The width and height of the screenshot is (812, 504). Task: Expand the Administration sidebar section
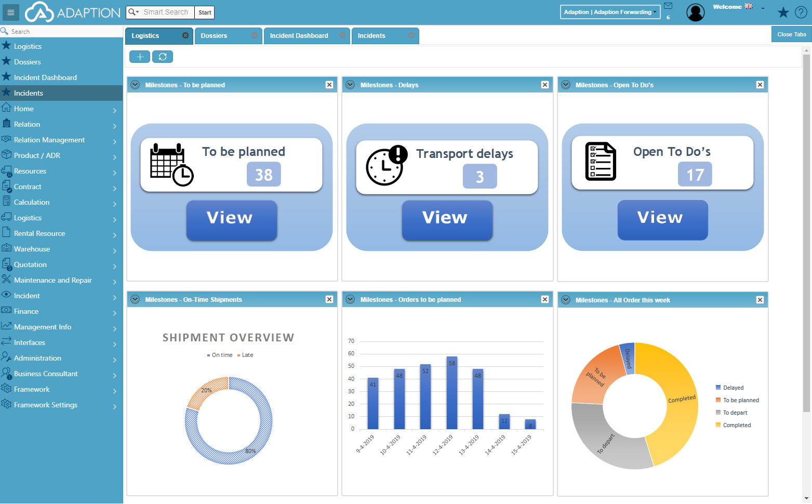[37, 358]
